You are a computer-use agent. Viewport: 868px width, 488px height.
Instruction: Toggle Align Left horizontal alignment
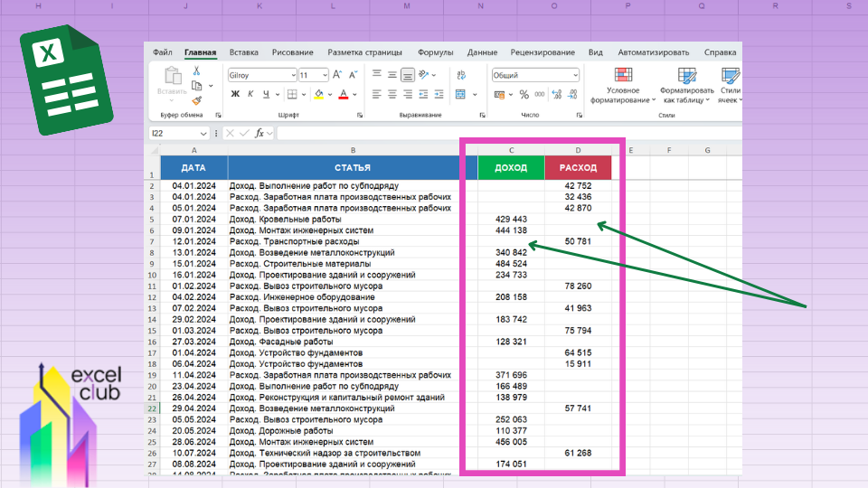coord(376,95)
